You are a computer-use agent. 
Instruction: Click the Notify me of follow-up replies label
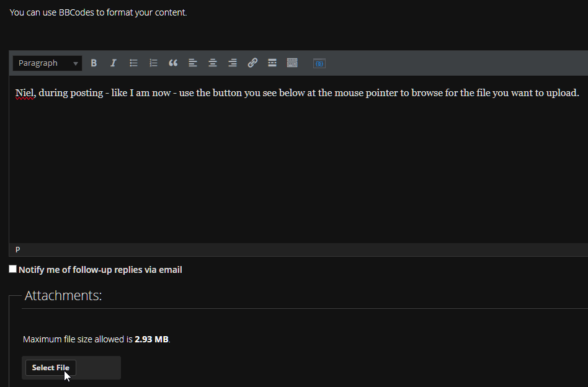[x=100, y=270]
